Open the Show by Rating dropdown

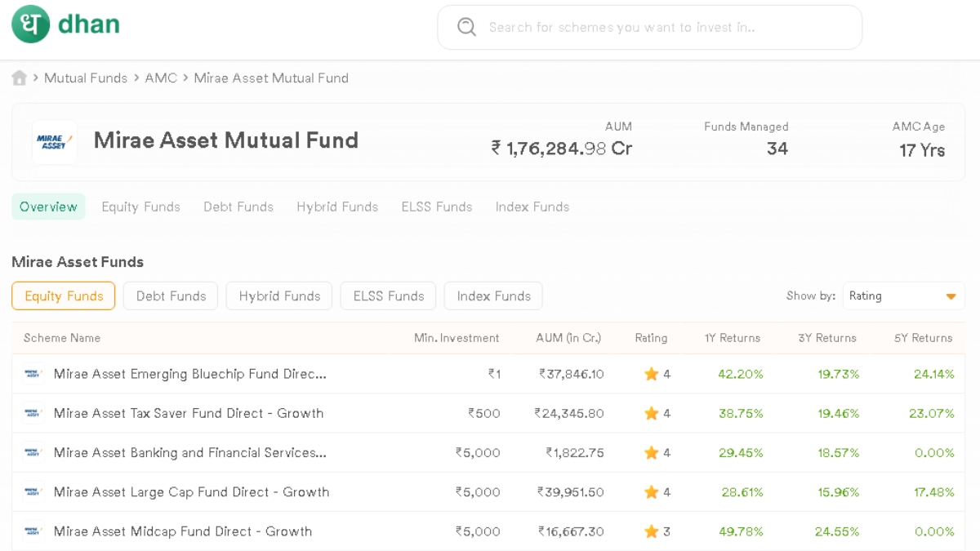902,296
